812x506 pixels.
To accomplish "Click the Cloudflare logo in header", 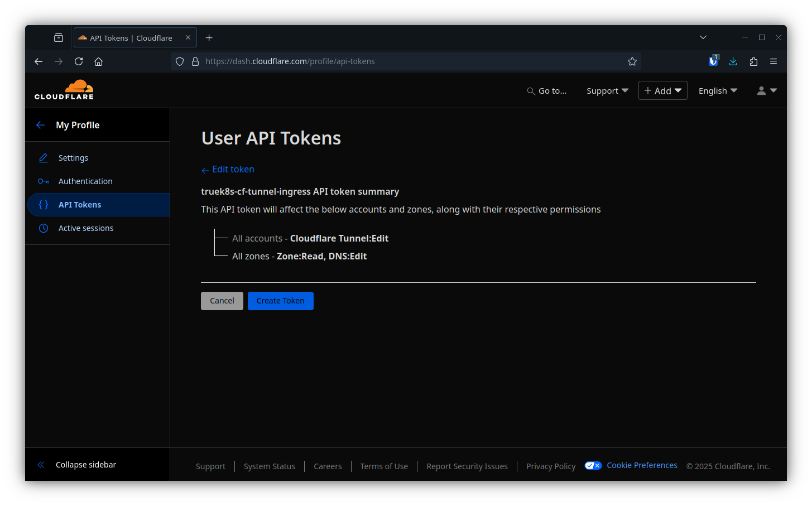I will point(64,90).
